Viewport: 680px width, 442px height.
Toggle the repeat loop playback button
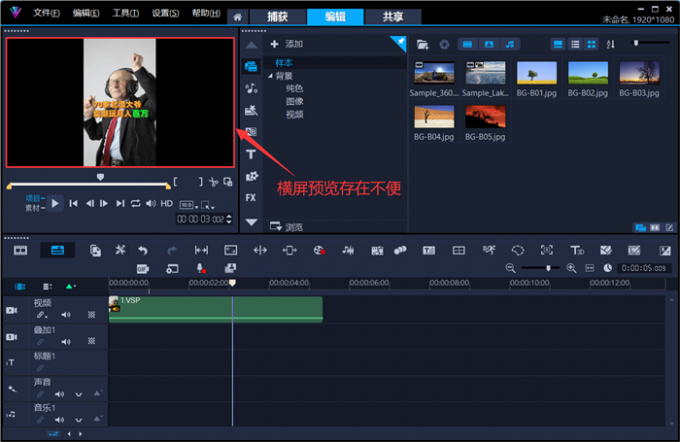click(x=135, y=203)
